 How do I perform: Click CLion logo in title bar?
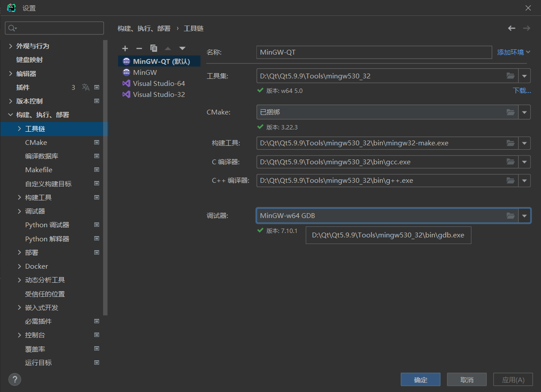click(11, 7)
